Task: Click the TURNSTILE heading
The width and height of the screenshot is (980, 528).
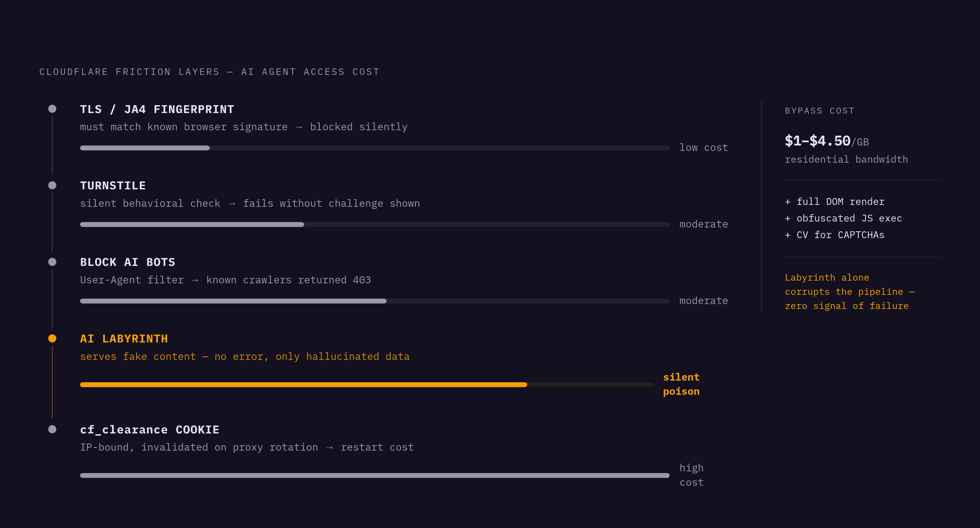Action: pos(113,186)
